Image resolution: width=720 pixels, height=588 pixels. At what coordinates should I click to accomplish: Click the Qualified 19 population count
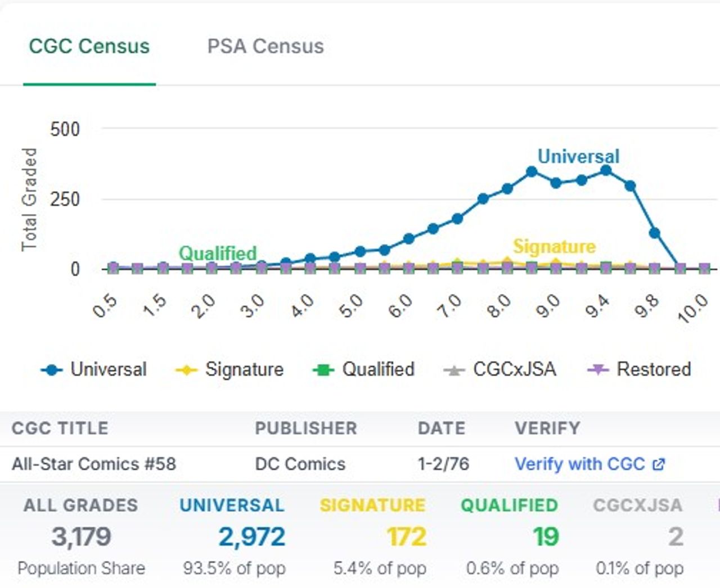click(546, 537)
